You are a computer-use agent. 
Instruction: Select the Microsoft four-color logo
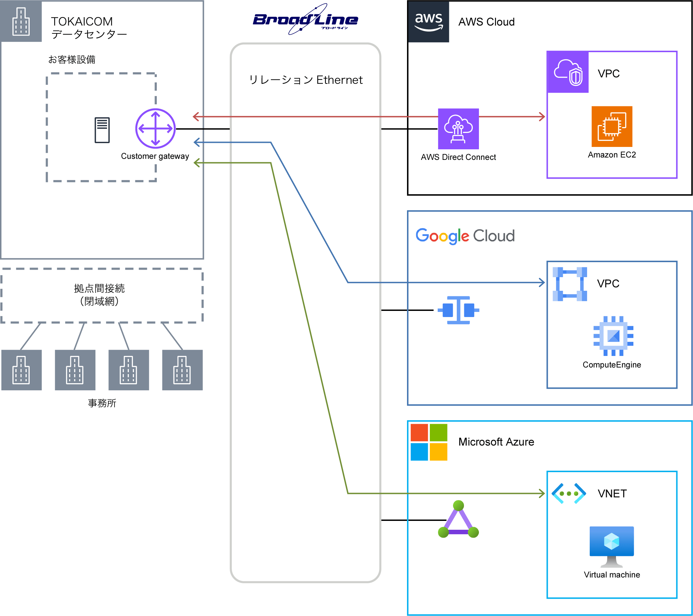click(429, 442)
